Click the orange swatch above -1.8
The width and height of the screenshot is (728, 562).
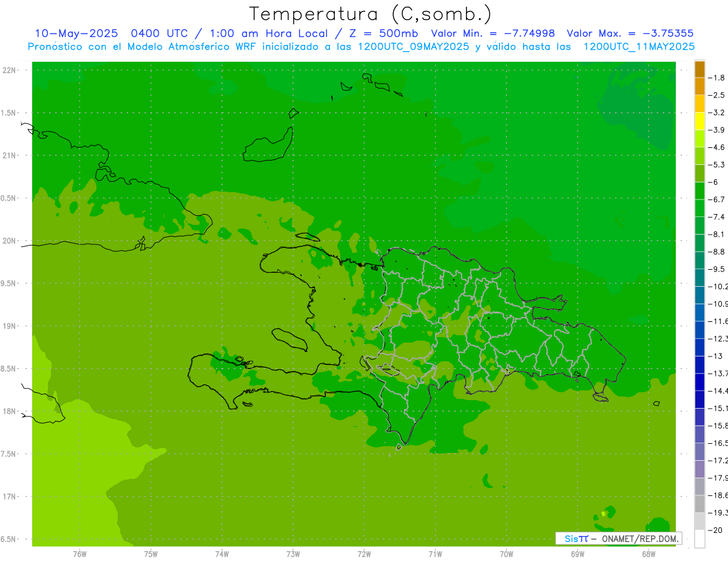click(699, 69)
